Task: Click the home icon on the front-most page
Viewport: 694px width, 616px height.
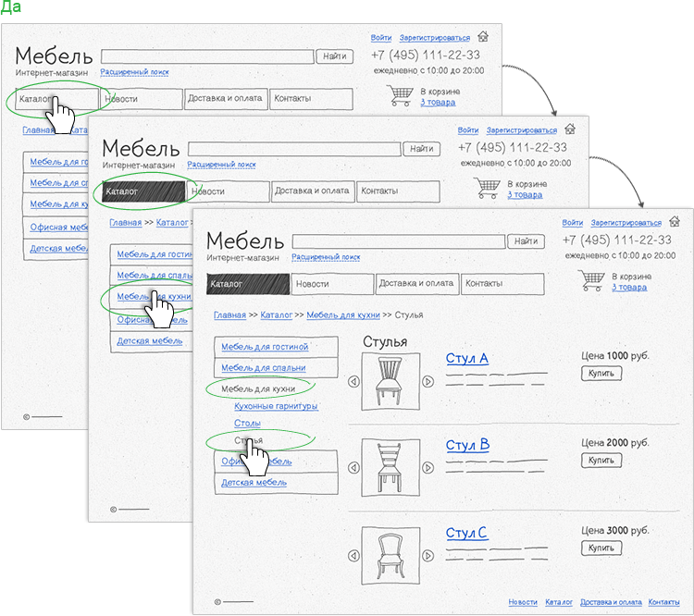Action: click(675, 222)
